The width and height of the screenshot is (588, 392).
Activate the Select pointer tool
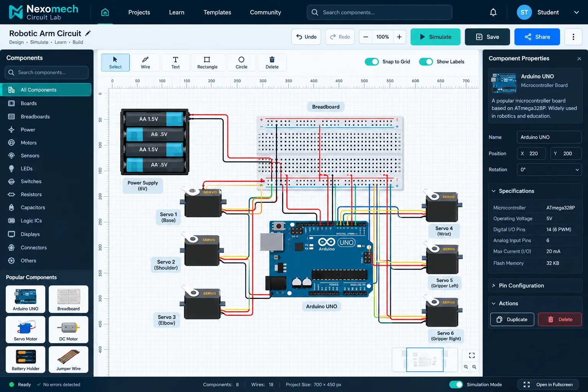pyautogui.click(x=115, y=62)
